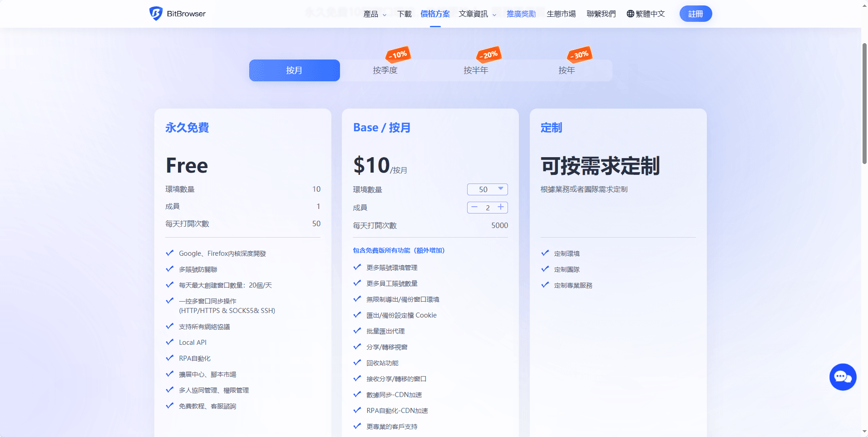Increase member count with plus button
This screenshot has height=437, width=868.
point(501,208)
